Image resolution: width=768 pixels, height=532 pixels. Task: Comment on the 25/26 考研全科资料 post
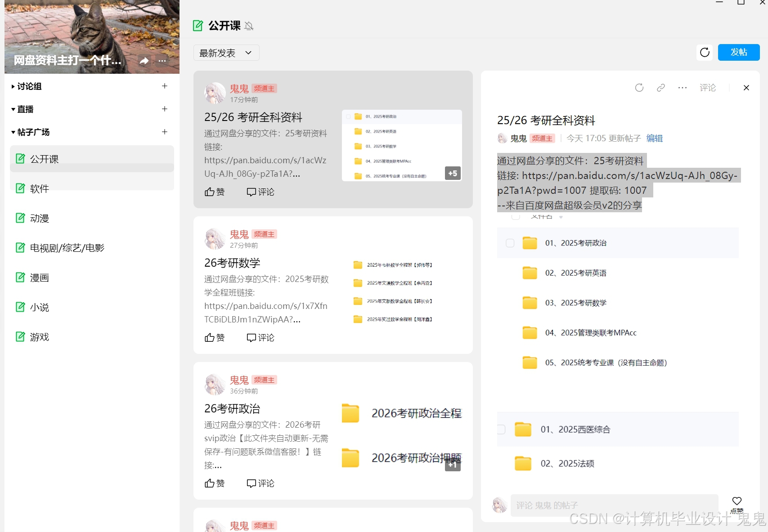(x=260, y=192)
